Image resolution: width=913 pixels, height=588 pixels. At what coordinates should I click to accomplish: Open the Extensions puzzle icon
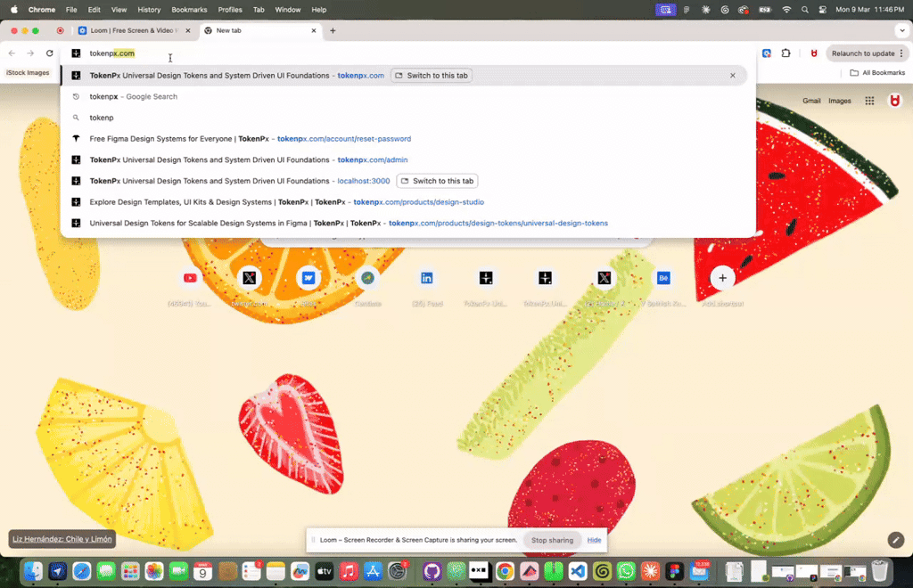click(786, 53)
